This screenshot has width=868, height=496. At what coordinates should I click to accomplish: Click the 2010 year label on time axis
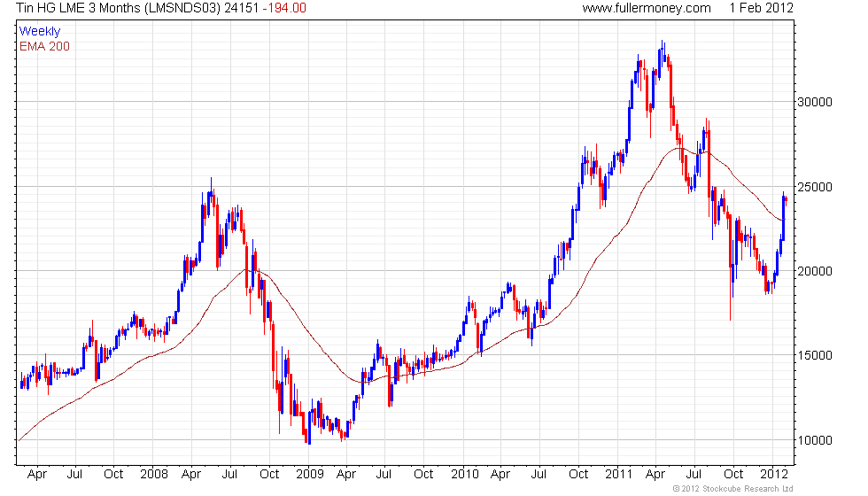(x=464, y=475)
